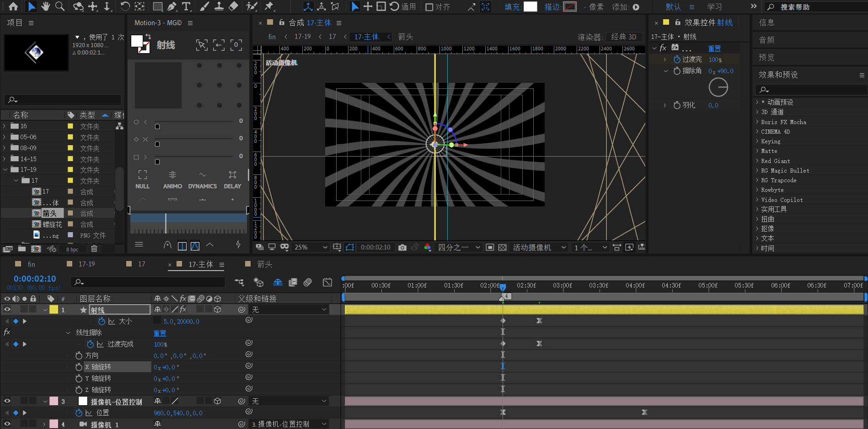Create a new folder in Project panel

(22, 249)
